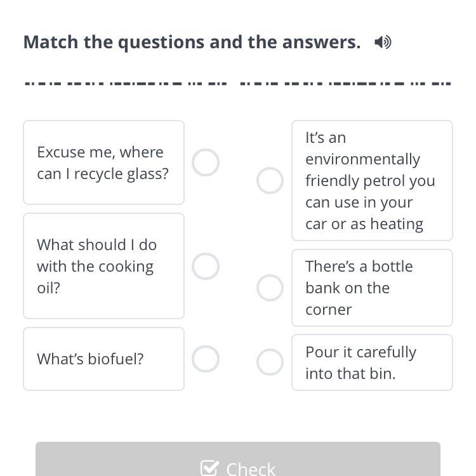The height and width of the screenshot is (476, 476).
Task: Click the 'Pour it carefully into that bin.' card
Action: (371, 362)
